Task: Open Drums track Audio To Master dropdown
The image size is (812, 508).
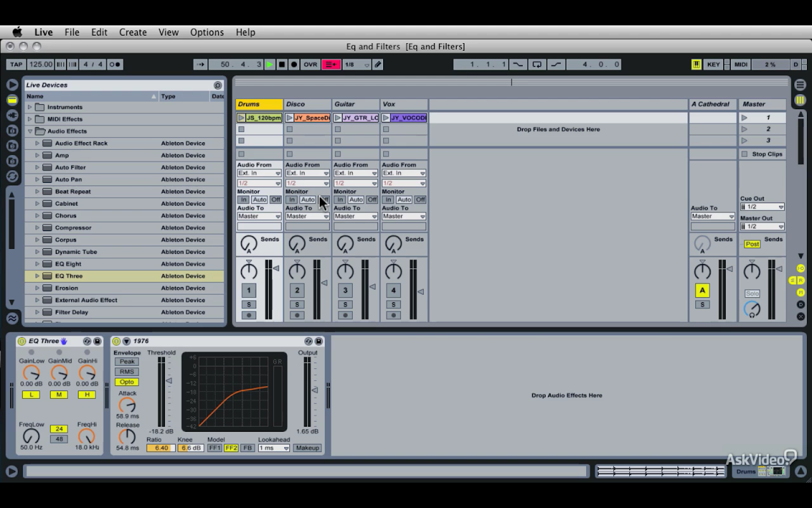Action: [x=259, y=217]
